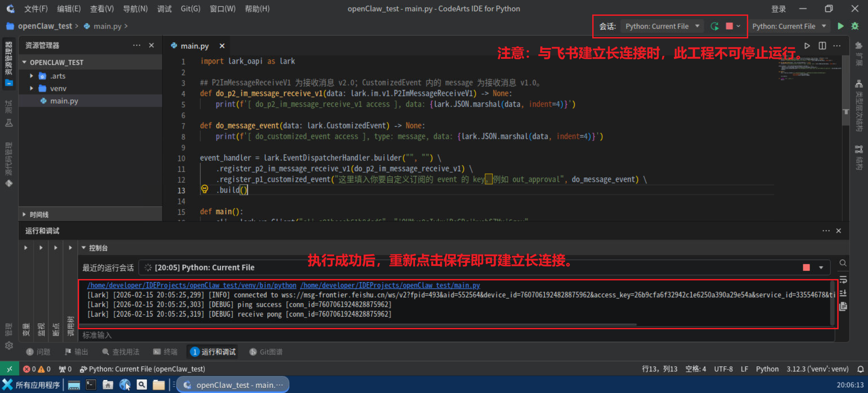Open the Extensions panel on right sidebar
The image size is (868, 393).
pos(859,54)
